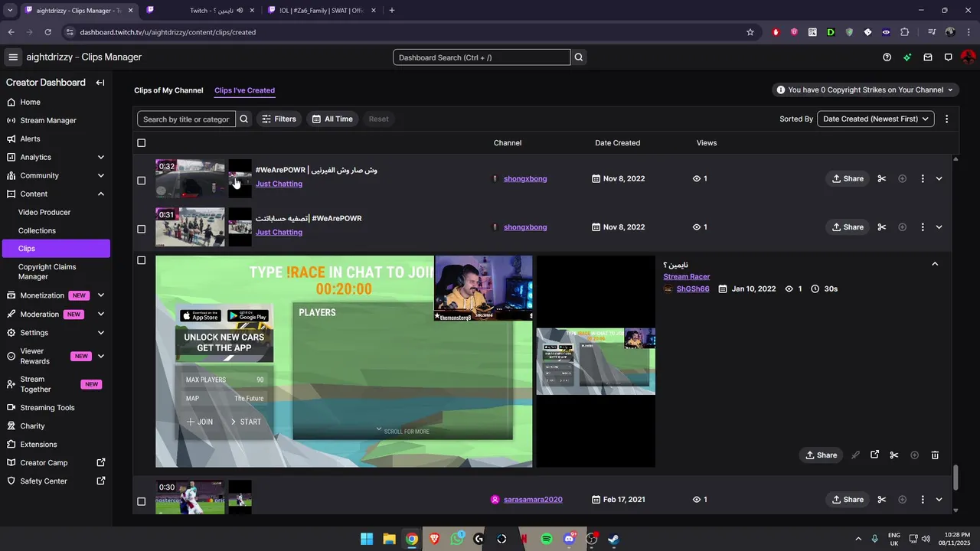Collapse the Creator Dashboard sidebar

100,83
